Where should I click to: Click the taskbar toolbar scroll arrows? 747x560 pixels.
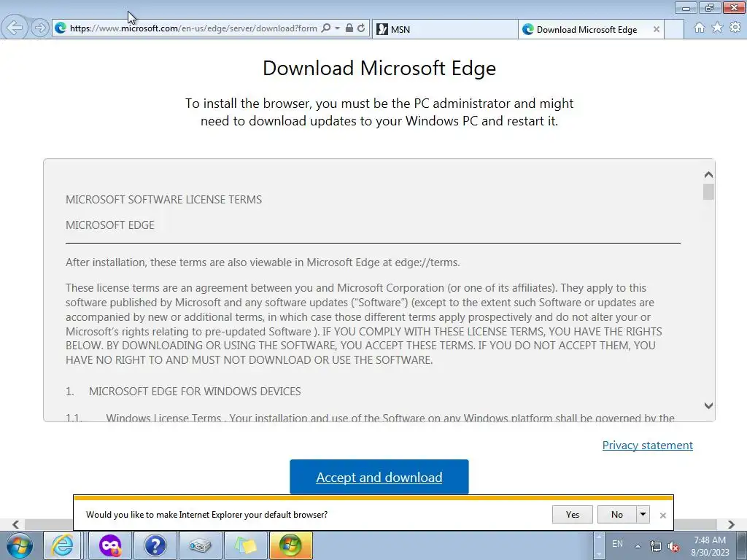600,545
